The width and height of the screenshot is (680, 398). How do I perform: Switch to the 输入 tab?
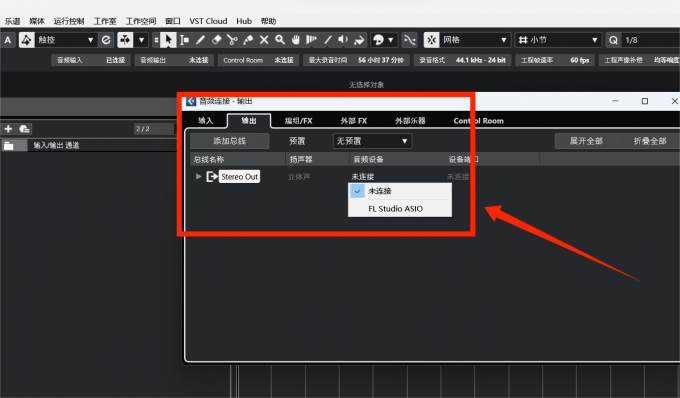(x=206, y=121)
